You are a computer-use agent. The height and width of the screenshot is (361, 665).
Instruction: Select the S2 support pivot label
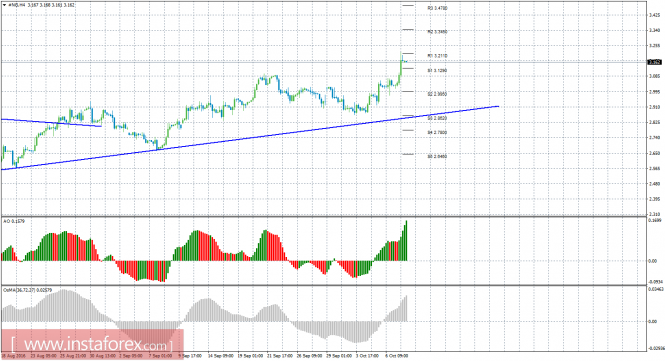point(437,94)
